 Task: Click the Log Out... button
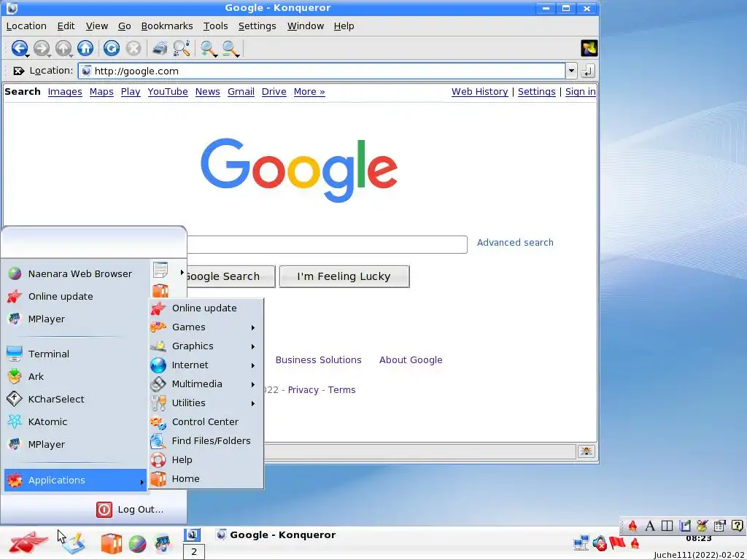click(130, 510)
